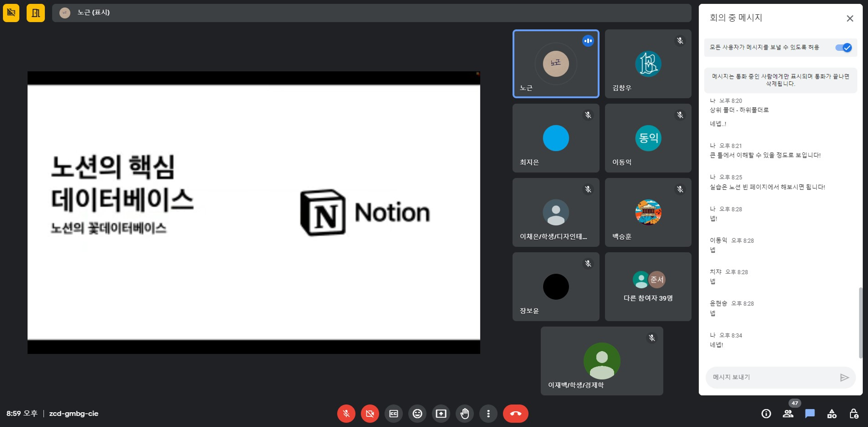Select 김창우 participant tile

648,64
